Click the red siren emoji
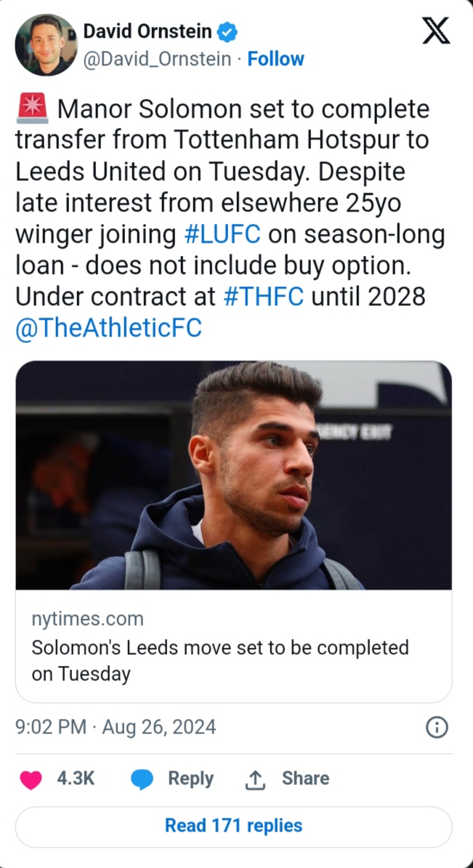473x868 pixels. [31, 110]
